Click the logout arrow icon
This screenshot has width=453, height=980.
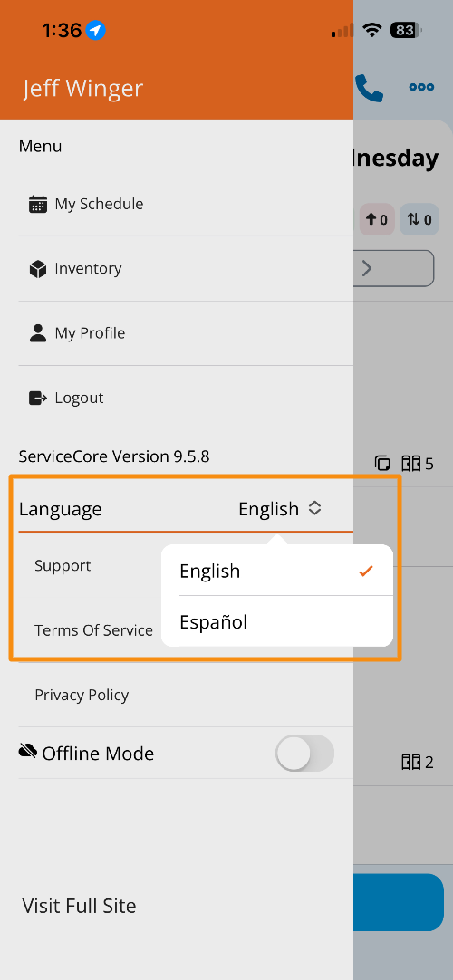[x=38, y=399]
